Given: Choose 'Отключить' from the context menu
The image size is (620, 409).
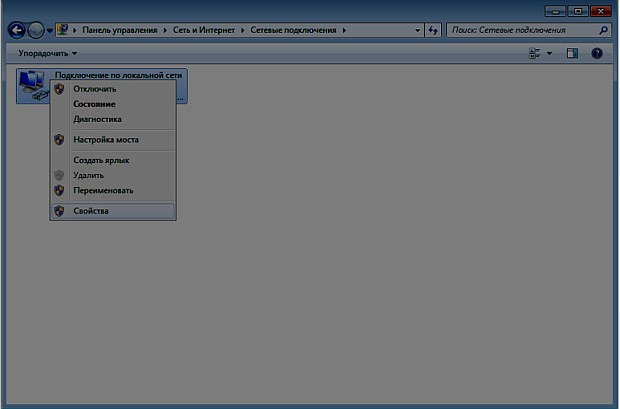Looking at the screenshot, I should 94,89.
